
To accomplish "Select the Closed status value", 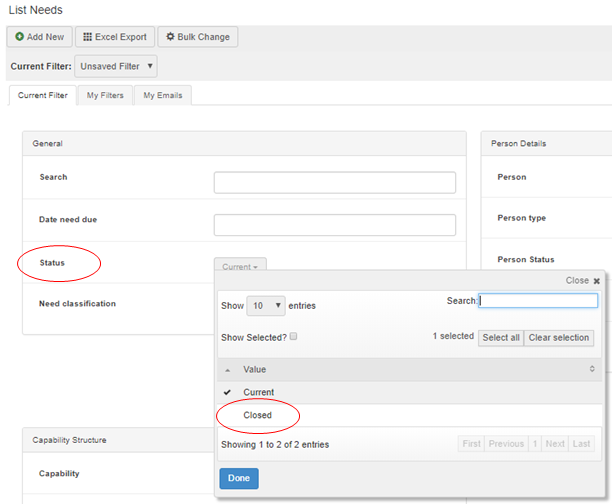I will point(257,415).
